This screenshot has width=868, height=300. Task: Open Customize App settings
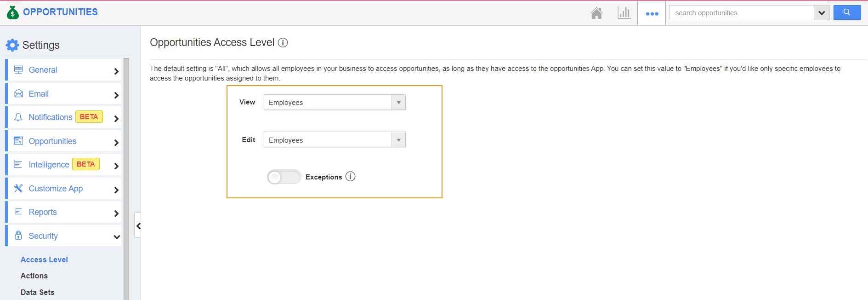[x=64, y=189]
